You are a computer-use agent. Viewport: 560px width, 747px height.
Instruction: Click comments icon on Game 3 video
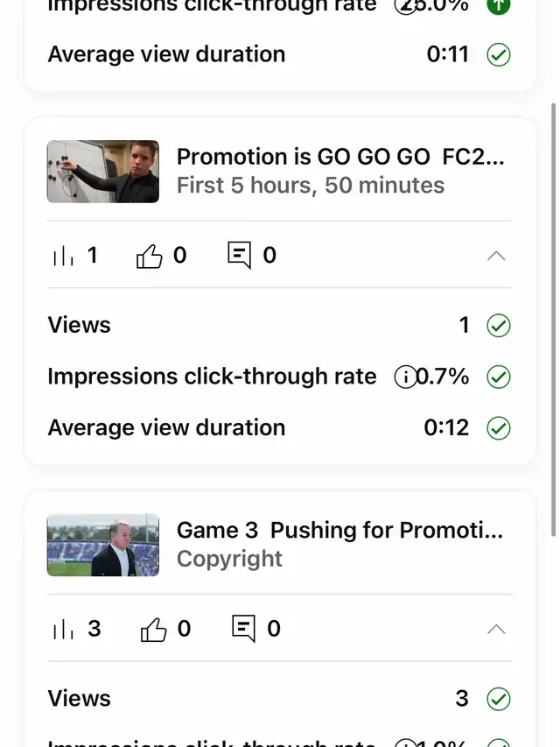click(243, 629)
